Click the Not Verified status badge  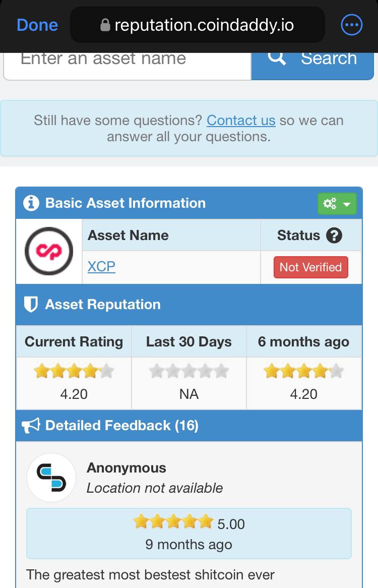[x=310, y=267]
